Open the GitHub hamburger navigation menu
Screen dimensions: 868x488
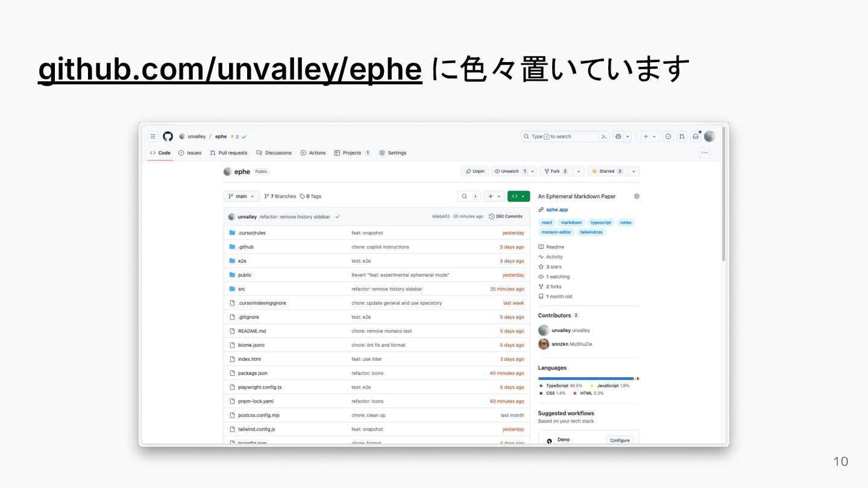pos(153,137)
